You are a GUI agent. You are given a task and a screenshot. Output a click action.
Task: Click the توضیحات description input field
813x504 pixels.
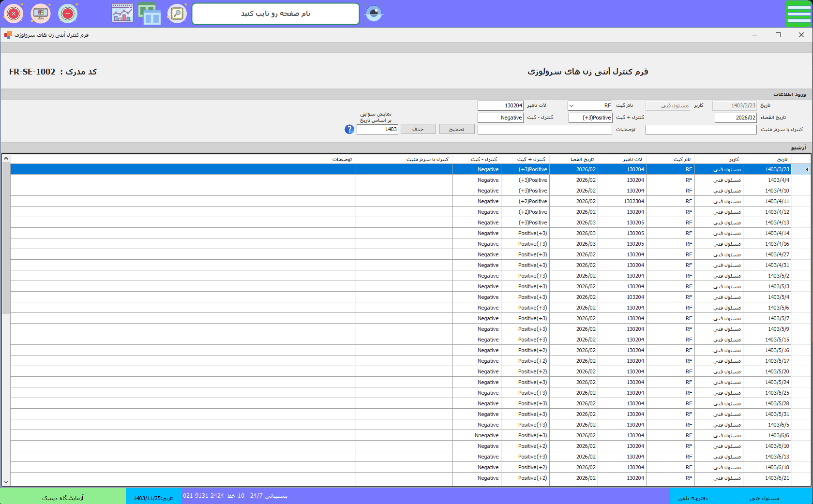[544, 130]
